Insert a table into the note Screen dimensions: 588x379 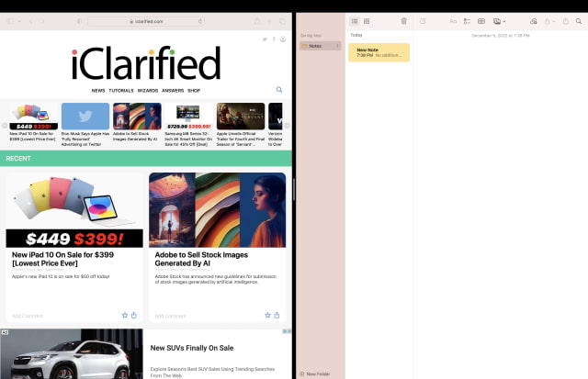point(481,21)
